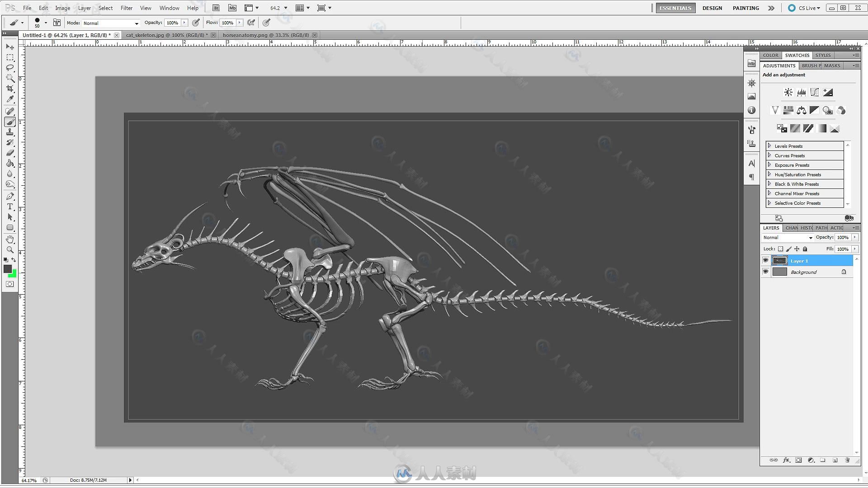
Task: Select the Spot Healing Brush tool
Action: pos(10,111)
